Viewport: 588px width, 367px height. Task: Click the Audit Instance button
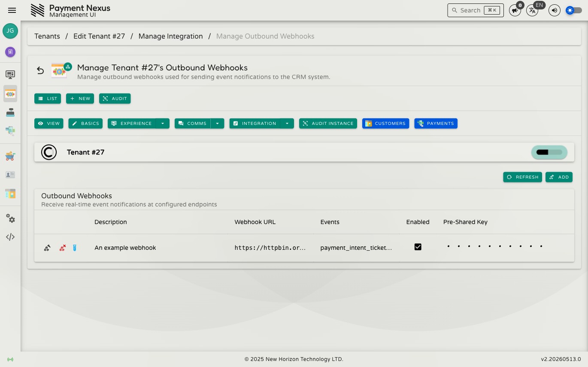click(328, 123)
